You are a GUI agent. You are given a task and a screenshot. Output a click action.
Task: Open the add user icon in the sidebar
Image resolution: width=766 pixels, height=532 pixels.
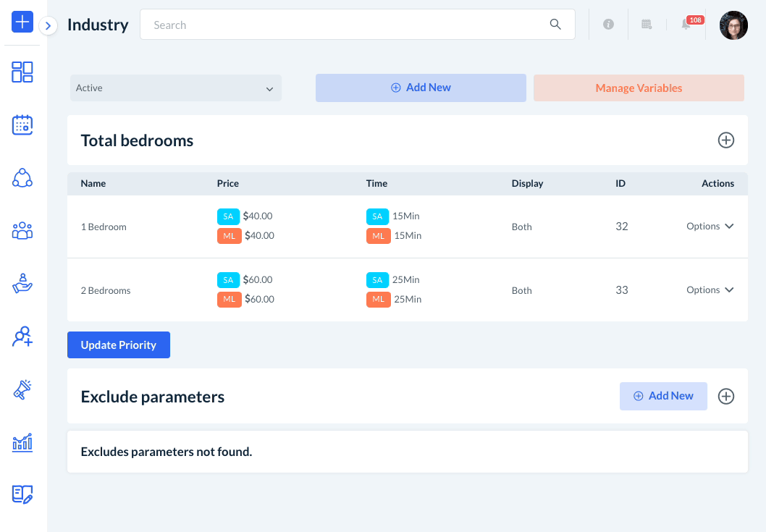coord(22,337)
